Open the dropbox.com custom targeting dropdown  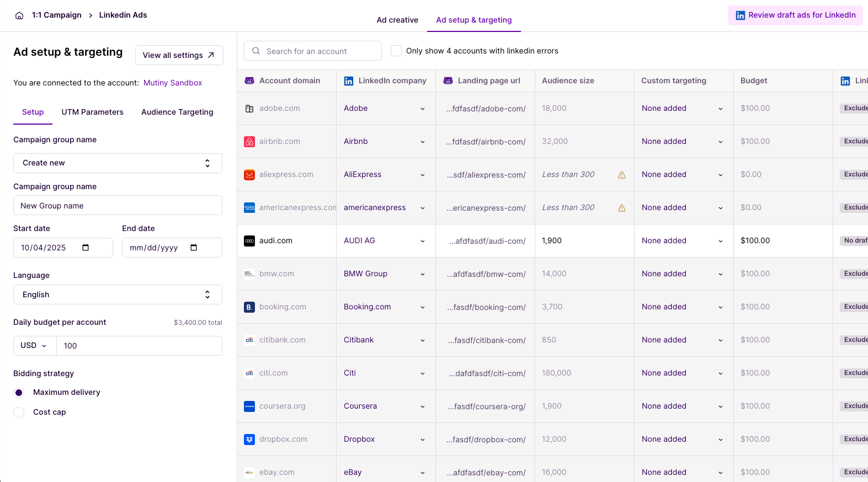pyautogui.click(x=721, y=440)
